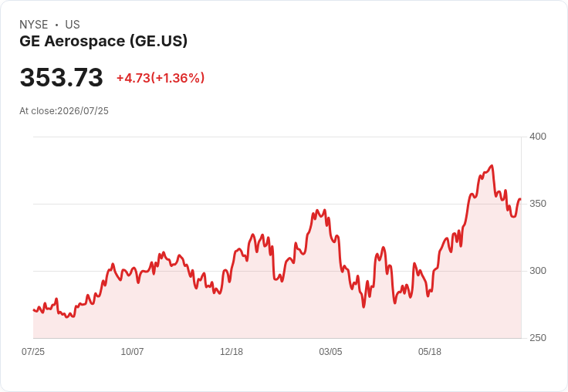The height and width of the screenshot is (392, 568).
Task: Click the 250 y-axis price label
Action: (x=538, y=338)
